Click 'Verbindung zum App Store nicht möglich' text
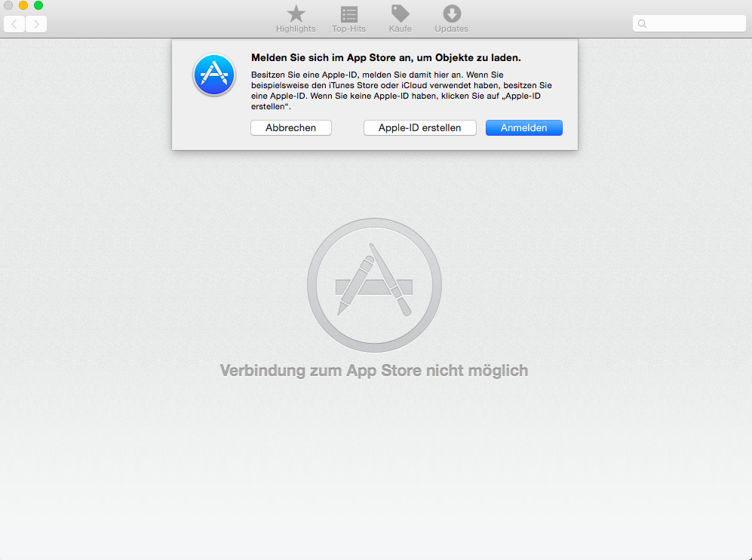Image resolution: width=752 pixels, height=560 pixels. (x=374, y=370)
